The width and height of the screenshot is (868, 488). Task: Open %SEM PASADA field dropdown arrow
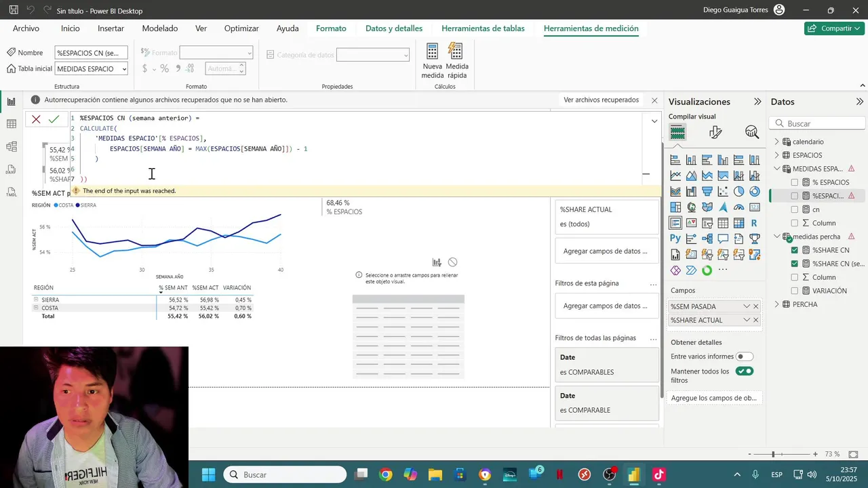(747, 306)
